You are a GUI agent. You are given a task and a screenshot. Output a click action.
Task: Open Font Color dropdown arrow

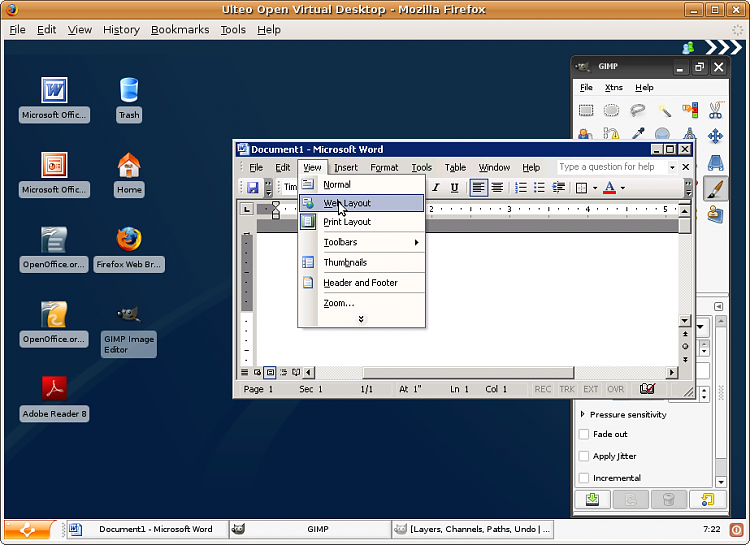623,188
